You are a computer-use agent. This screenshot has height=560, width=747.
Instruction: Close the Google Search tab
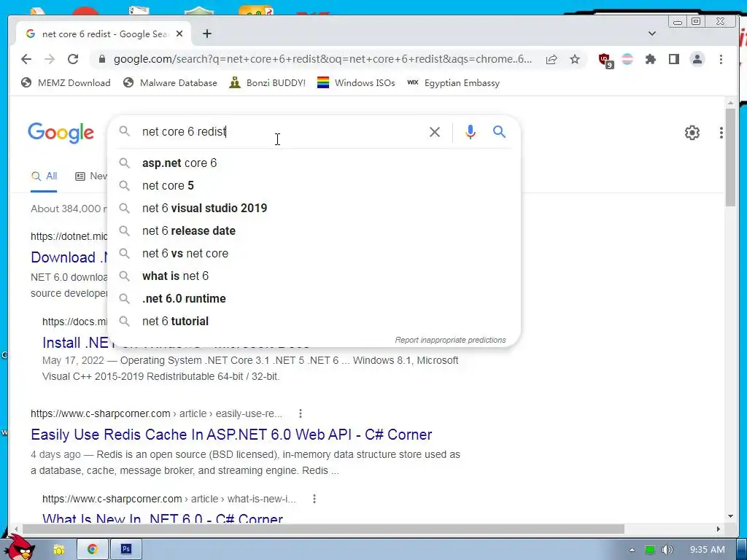[179, 34]
